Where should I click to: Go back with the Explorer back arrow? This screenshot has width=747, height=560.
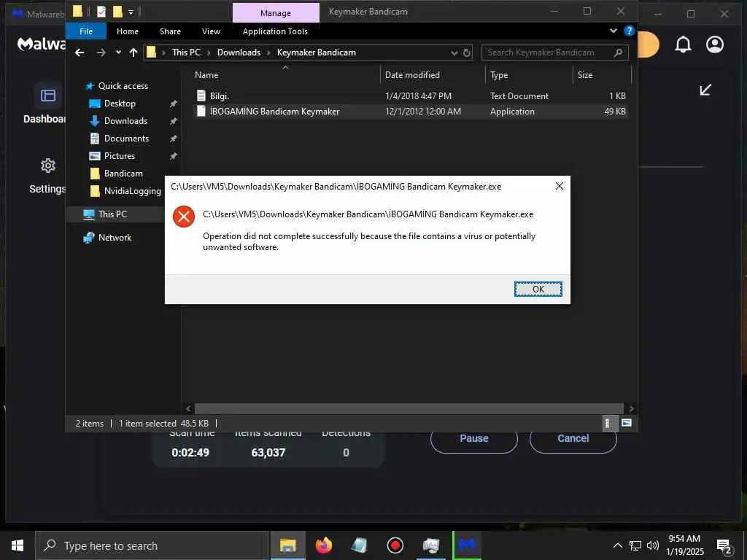80,52
